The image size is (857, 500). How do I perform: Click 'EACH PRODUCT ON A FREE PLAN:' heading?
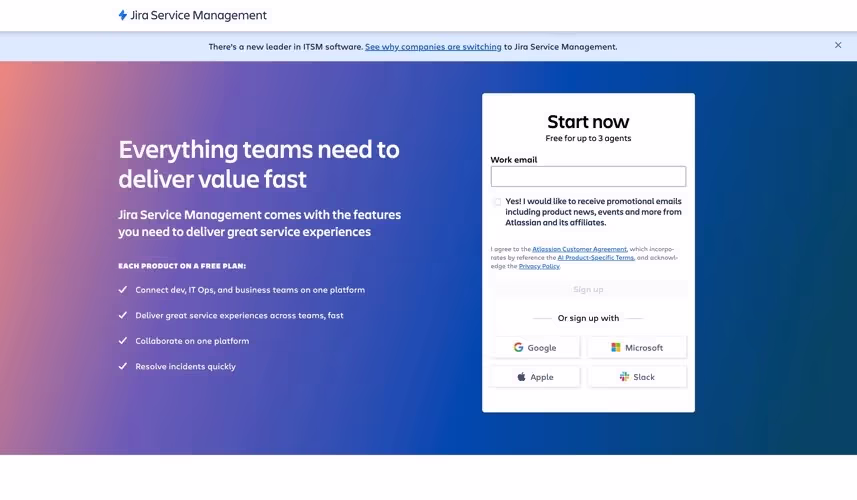[x=182, y=266]
